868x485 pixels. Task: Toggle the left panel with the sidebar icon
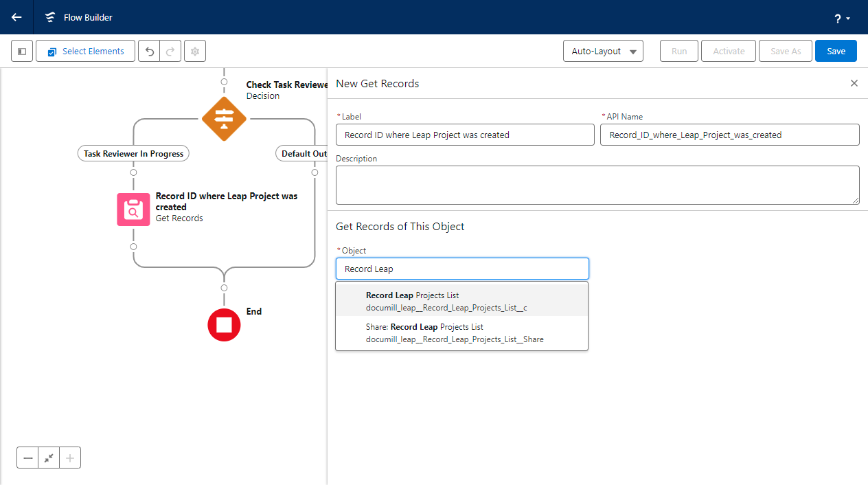[21, 51]
